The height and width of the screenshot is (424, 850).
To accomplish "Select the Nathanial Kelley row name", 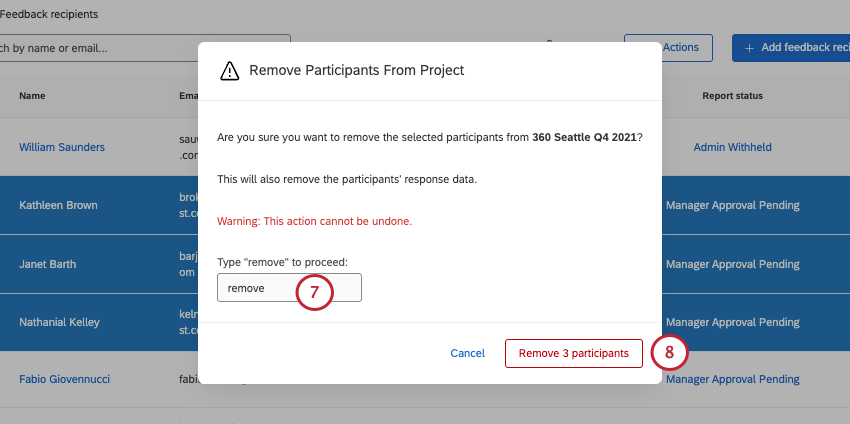I will 59,322.
